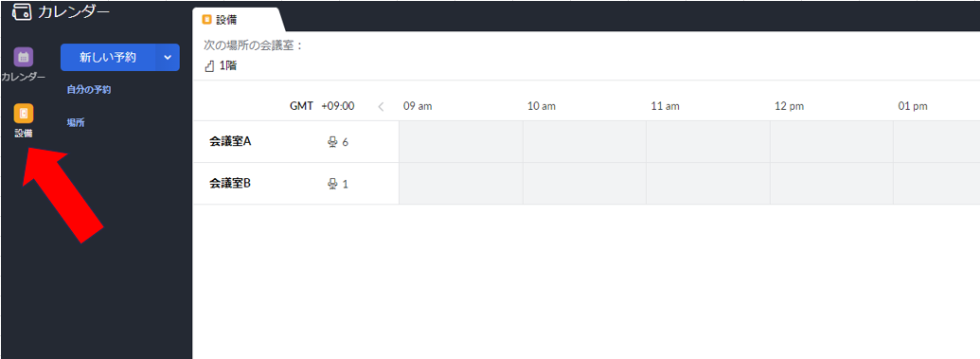Go to earlier hours with the left chevron
Image resolution: width=980 pixels, height=359 pixels.
pos(381,106)
